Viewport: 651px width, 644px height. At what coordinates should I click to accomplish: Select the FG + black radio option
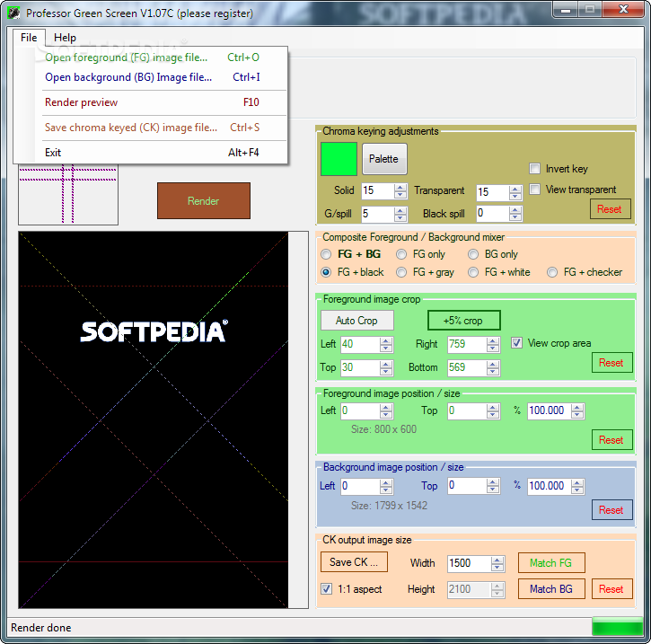click(x=326, y=272)
